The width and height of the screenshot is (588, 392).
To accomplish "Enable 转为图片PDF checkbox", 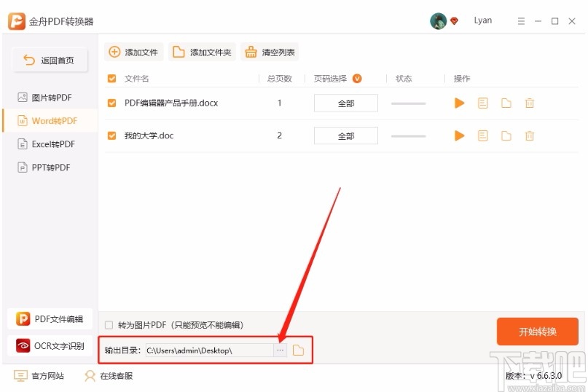I will pyautogui.click(x=109, y=325).
